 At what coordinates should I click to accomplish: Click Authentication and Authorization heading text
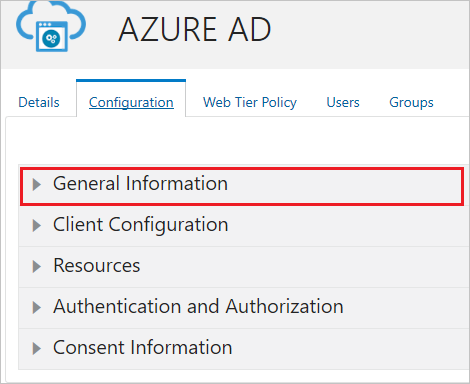point(198,306)
